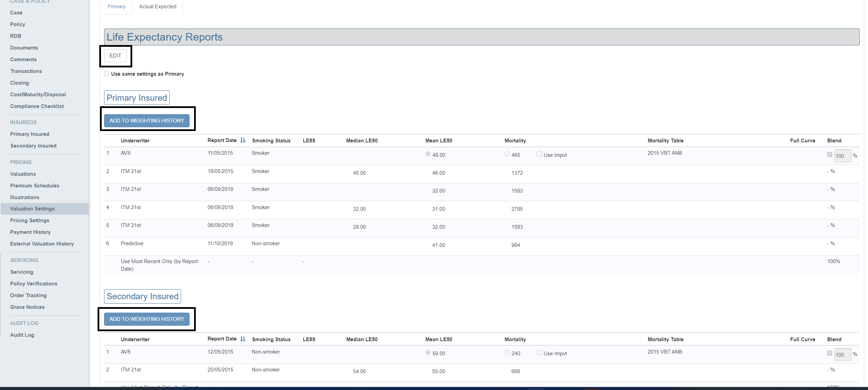Click the Primary AVS blend percentage field
The image size is (868, 390).
(842, 156)
